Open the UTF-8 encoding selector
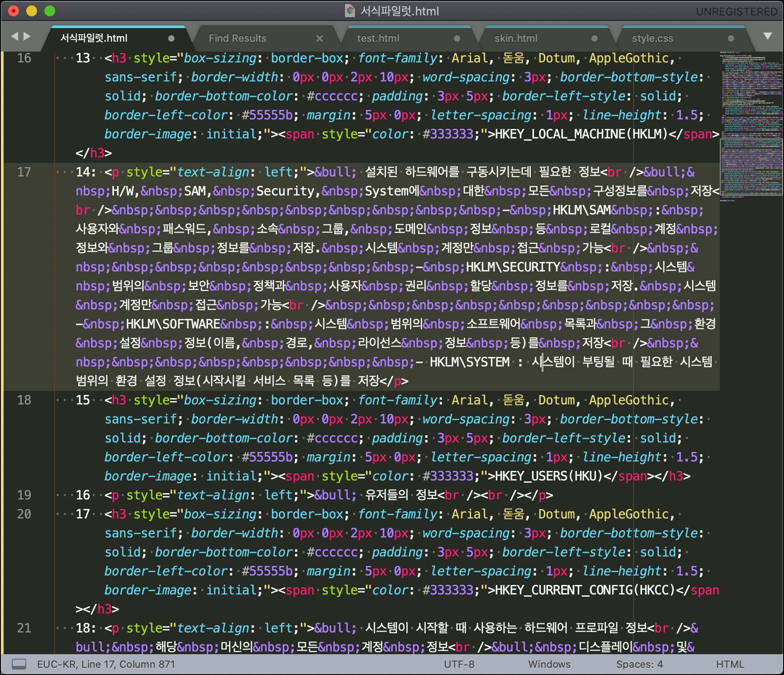The width and height of the screenshot is (784, 675). 459,664
